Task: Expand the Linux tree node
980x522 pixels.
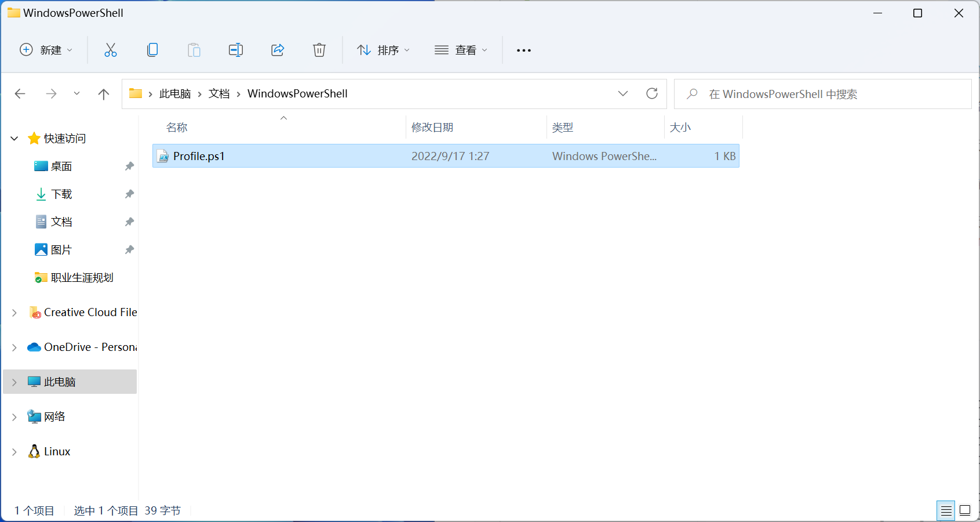Action: 14,452
